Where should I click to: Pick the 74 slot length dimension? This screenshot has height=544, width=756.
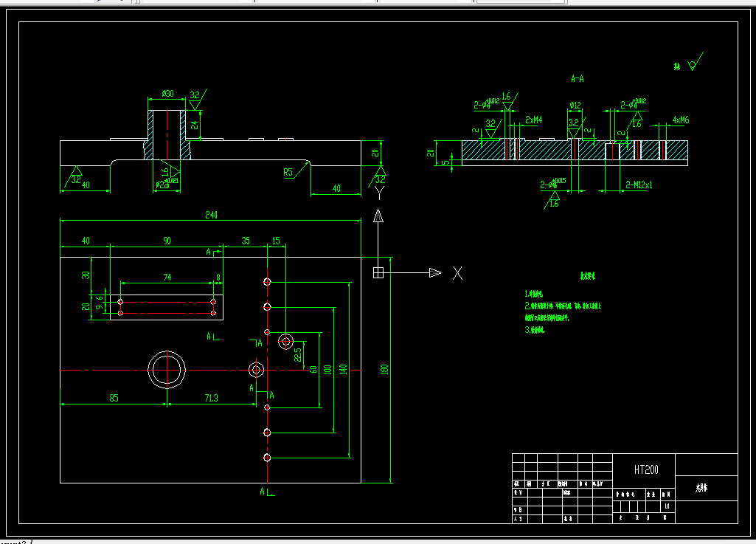167,277
